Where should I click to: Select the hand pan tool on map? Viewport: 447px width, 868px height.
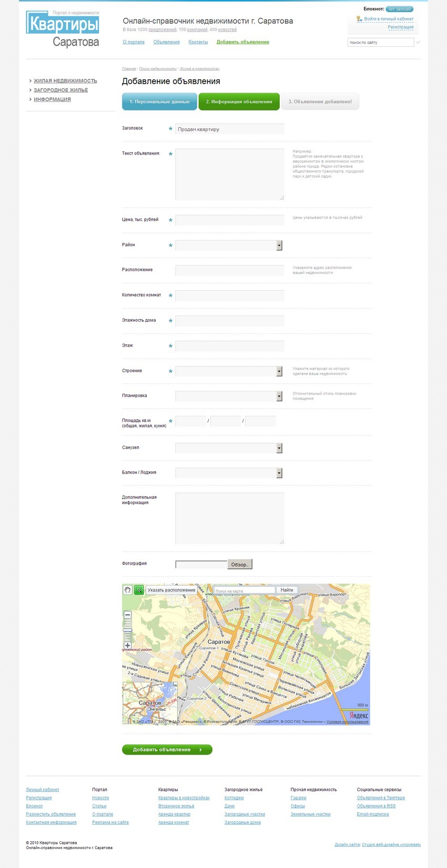[x=127, y=590]
